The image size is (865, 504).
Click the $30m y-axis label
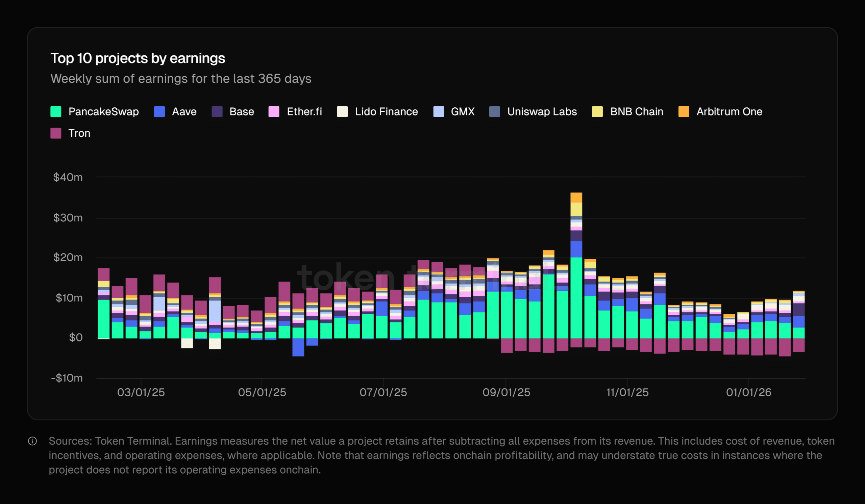(x=68, y=218)
